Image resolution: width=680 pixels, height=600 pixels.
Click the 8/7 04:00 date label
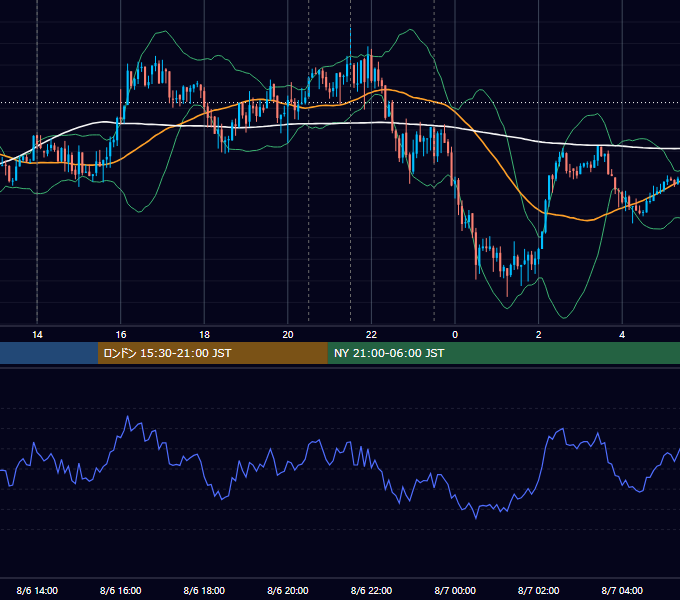[x=622, y=590]
